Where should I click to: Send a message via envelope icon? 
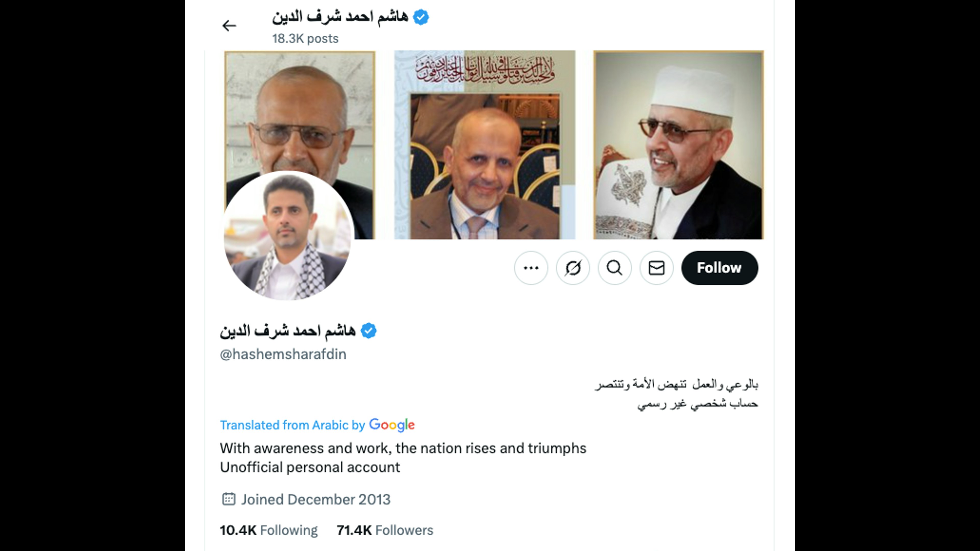tap(657, 268)
